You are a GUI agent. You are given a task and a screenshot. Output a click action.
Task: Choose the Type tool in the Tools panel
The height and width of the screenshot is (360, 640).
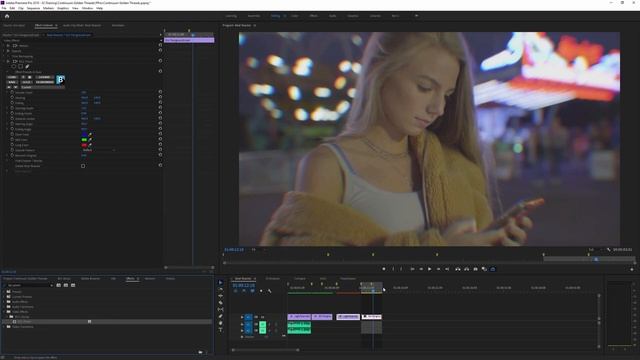[x=220, y=329]
